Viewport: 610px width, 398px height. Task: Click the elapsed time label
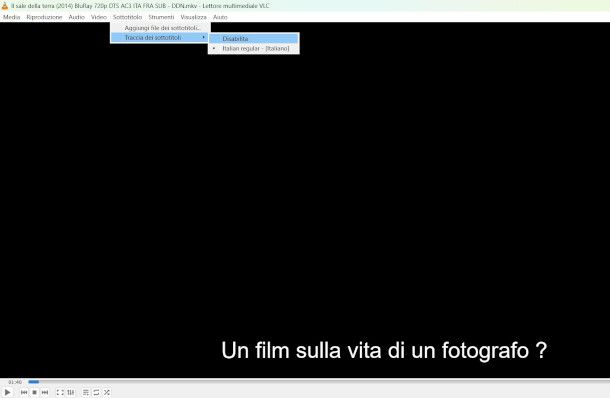click(15, 382)
